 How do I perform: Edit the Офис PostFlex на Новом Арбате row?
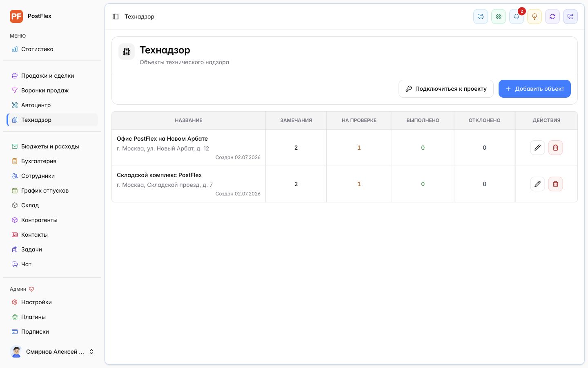click(537, 148)
